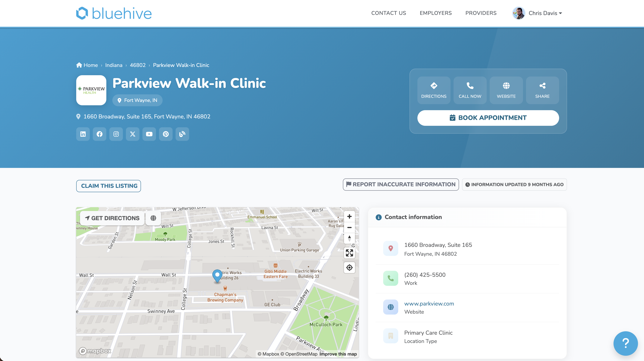The height and width of the screenshot is (361, 644).
Task: Find my location on map
Action: click(x=349, y=268)
